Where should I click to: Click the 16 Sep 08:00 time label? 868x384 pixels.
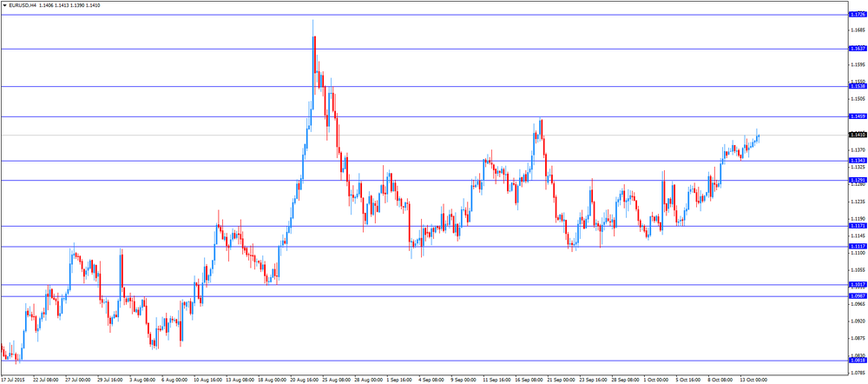point(530,381)
